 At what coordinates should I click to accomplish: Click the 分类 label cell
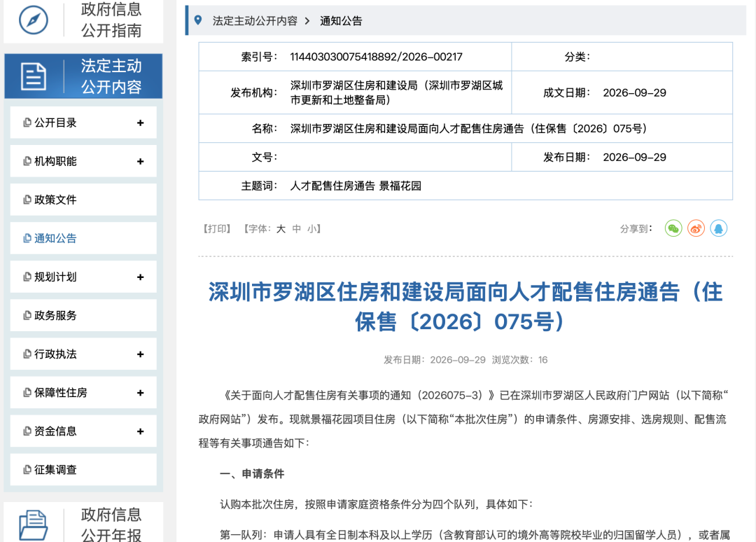[x=577, y=57]
